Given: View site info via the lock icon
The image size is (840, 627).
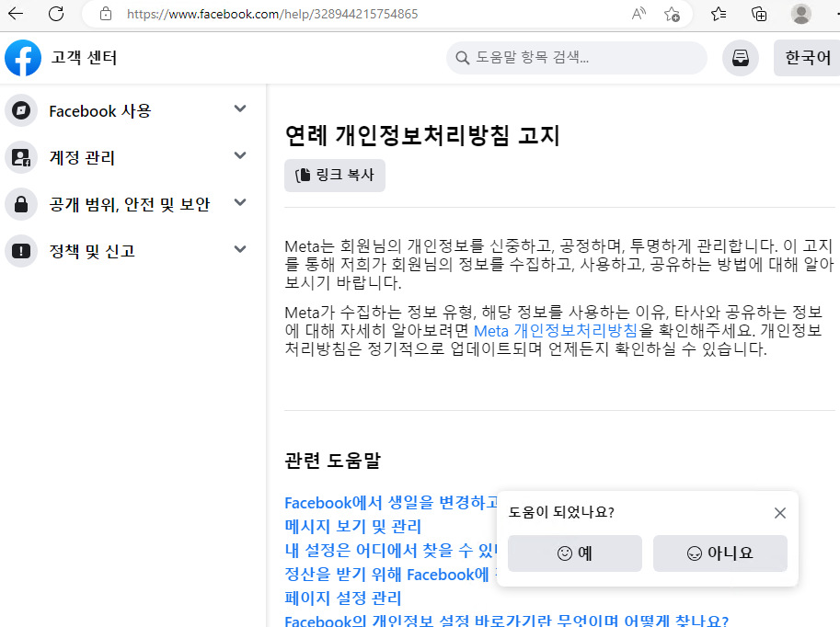Looking at the screenshot, I should point(106,14).
